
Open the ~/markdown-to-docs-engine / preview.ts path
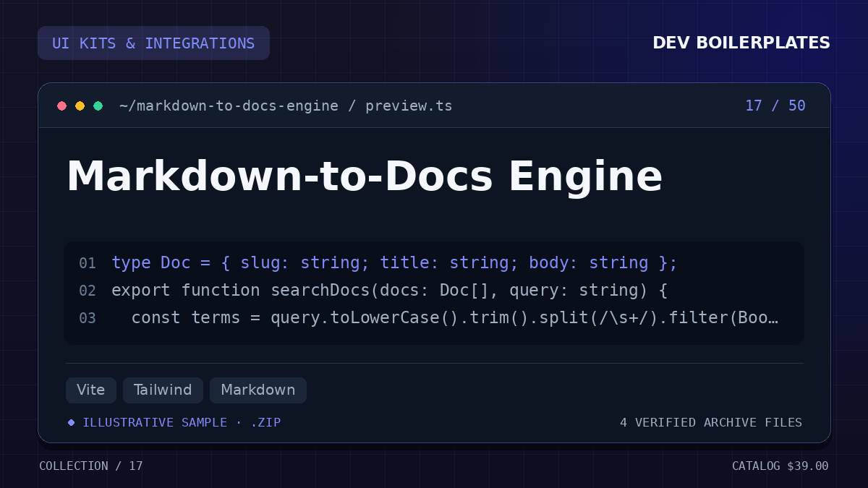286,106
